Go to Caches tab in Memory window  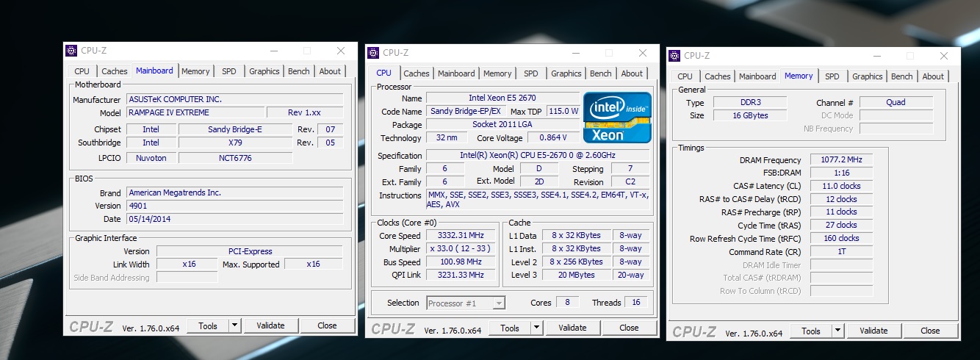tap(718, 76)
